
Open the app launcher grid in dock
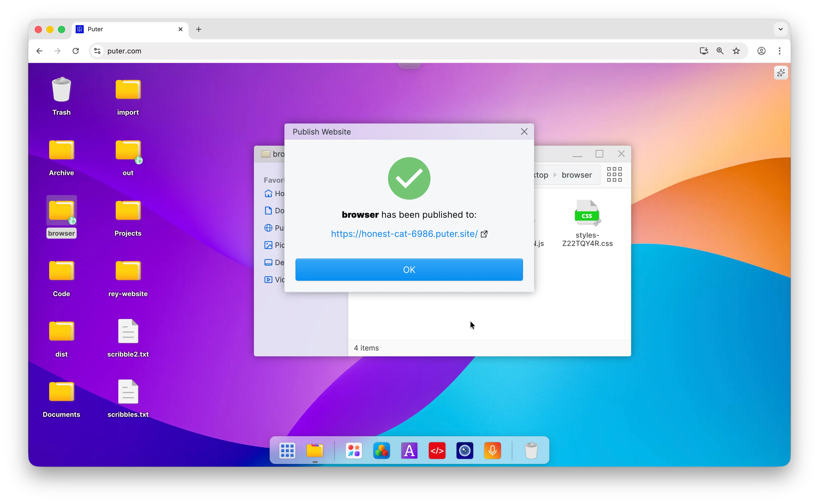coord(287,451)
